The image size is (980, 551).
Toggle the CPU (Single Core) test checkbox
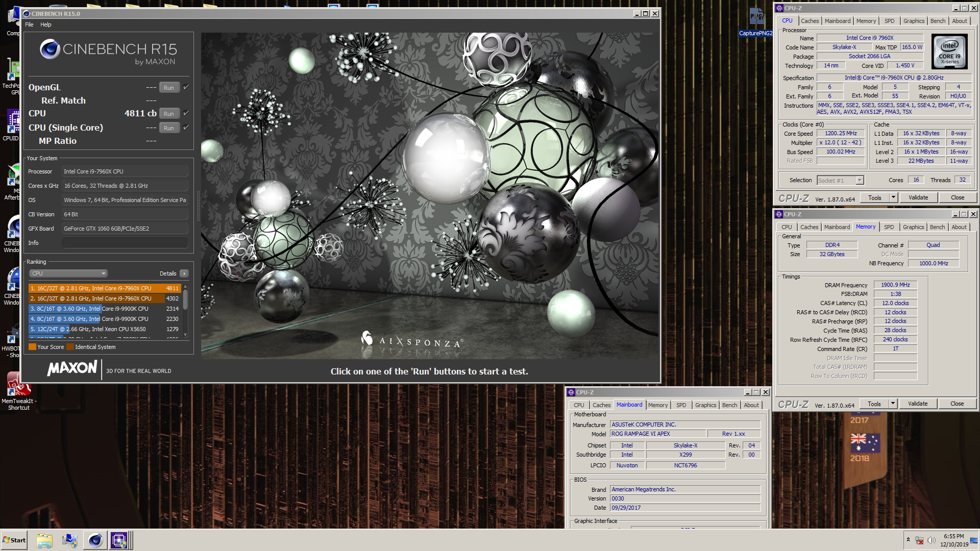[186, 128]
